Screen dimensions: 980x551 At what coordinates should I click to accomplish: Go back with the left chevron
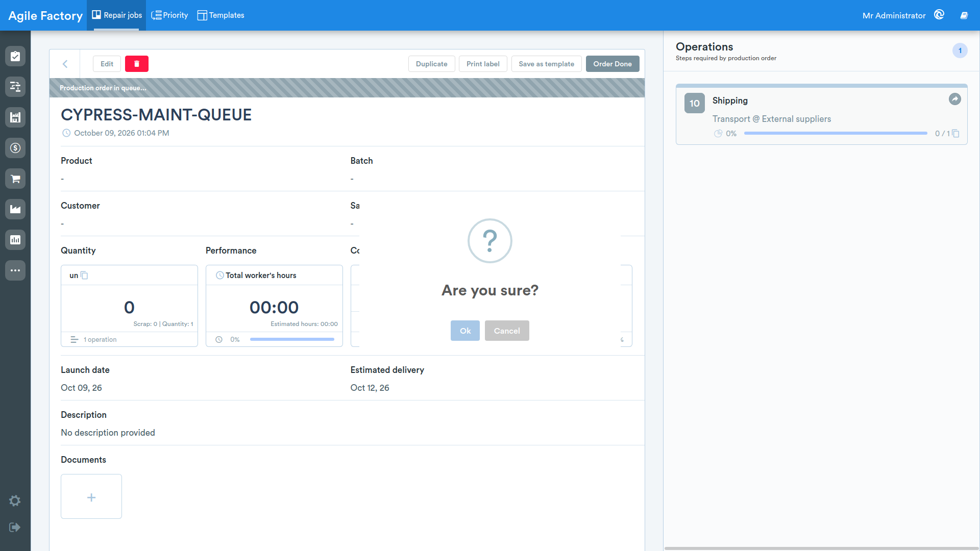click(x=65, y=64)
